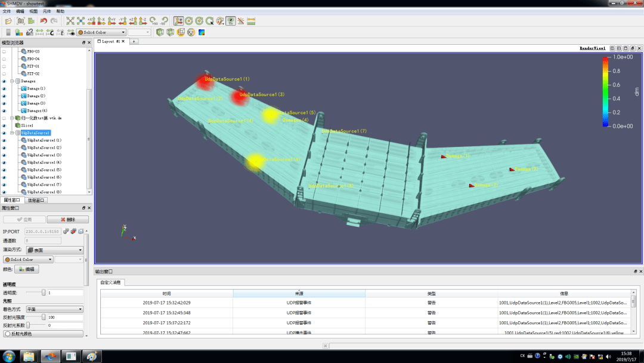The image size is (644, 363).
Task: Click the open file folder icon
Action: click(8, 21)
